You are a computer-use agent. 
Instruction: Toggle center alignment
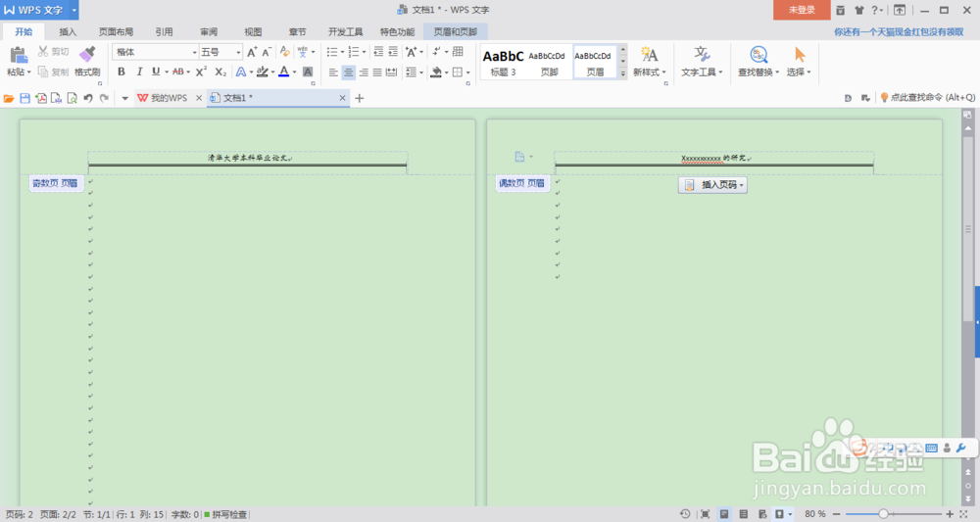tap(348, 72)
